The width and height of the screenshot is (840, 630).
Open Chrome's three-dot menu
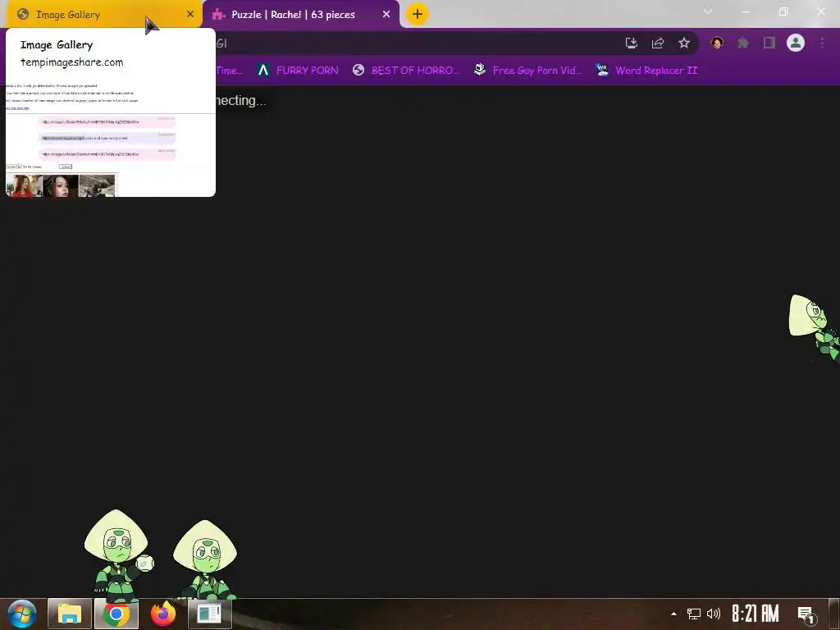pos(822,43)
